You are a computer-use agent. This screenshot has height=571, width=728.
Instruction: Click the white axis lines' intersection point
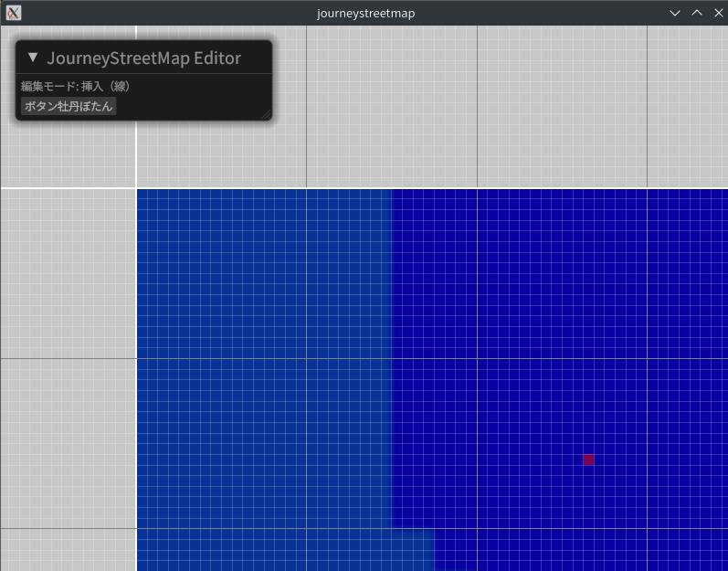(136, 188)
